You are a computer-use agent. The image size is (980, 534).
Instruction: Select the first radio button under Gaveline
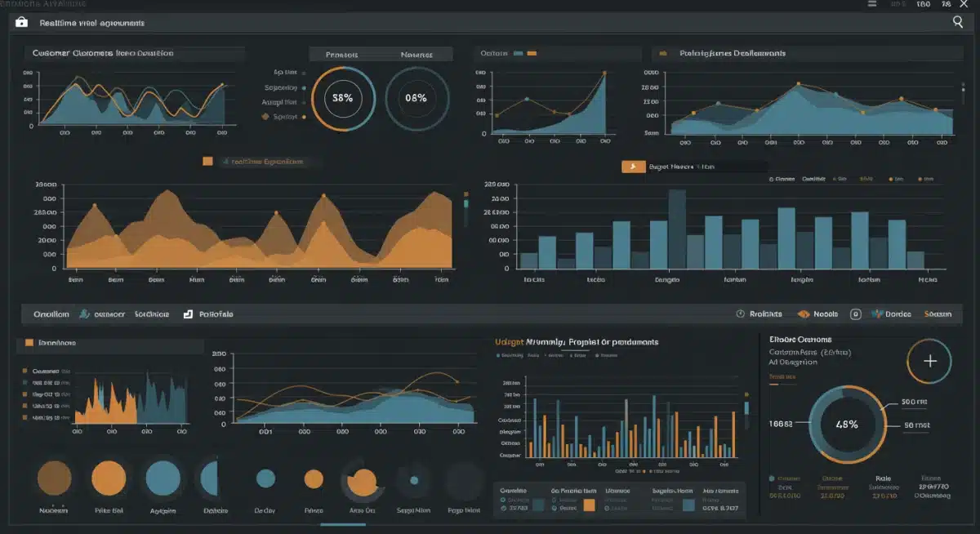[502, 500]
